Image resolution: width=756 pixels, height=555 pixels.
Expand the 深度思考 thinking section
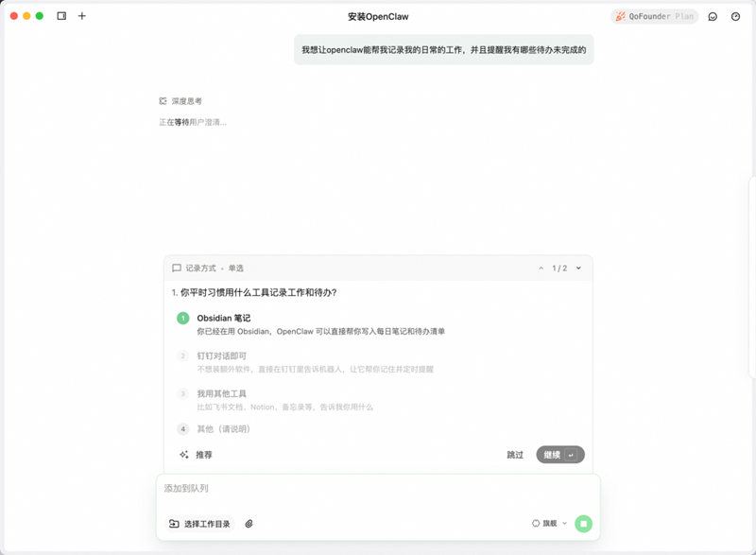click(180, 101)
